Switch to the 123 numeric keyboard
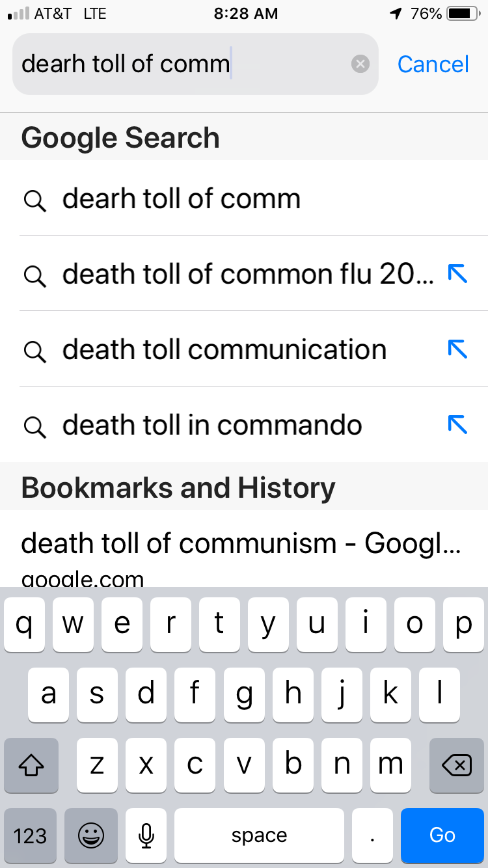The width and height of the screenshot is (488, 868). tap(31, 835)
